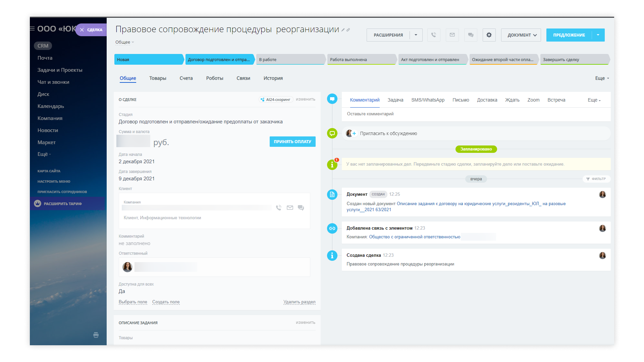Screen dimensions: 644x362
Task: Open the settings gear button
Action: [489, 35]
